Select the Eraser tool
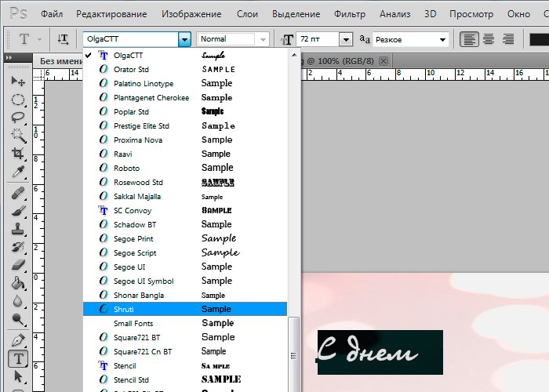 coord(17,265)
